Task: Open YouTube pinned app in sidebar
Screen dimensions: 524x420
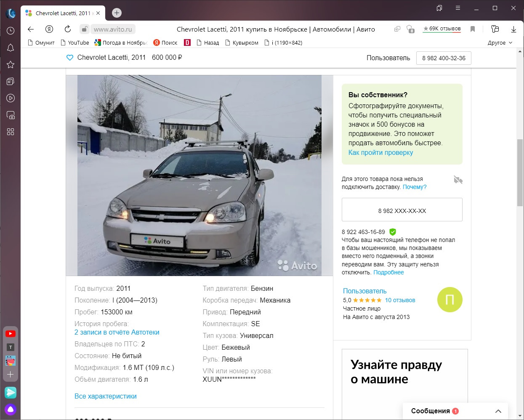Action: click(x=11, y=334)
